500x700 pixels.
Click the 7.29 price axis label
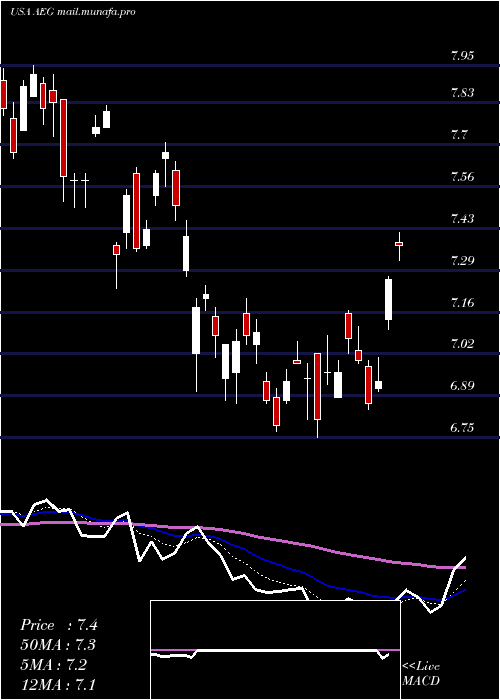(462, 261)
